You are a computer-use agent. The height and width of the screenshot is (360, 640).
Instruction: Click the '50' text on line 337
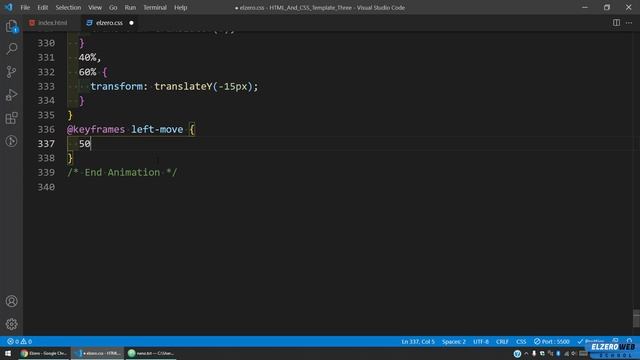[84, 144]
